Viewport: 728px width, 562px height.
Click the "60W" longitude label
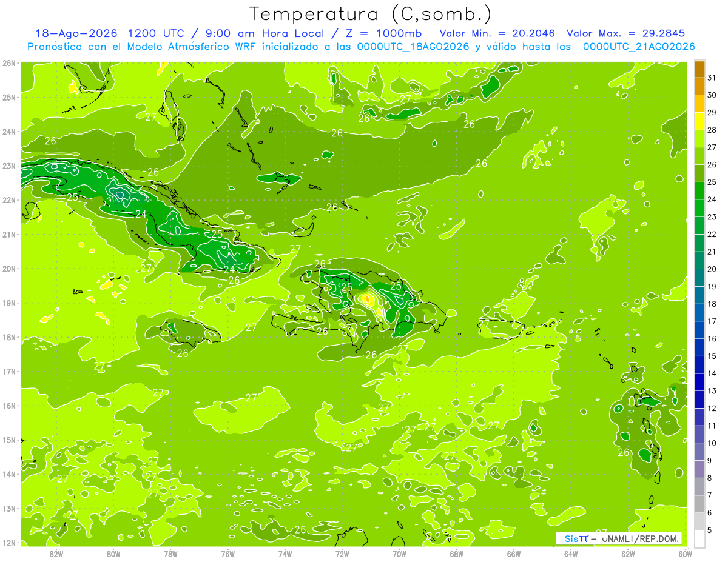(686, 554)
